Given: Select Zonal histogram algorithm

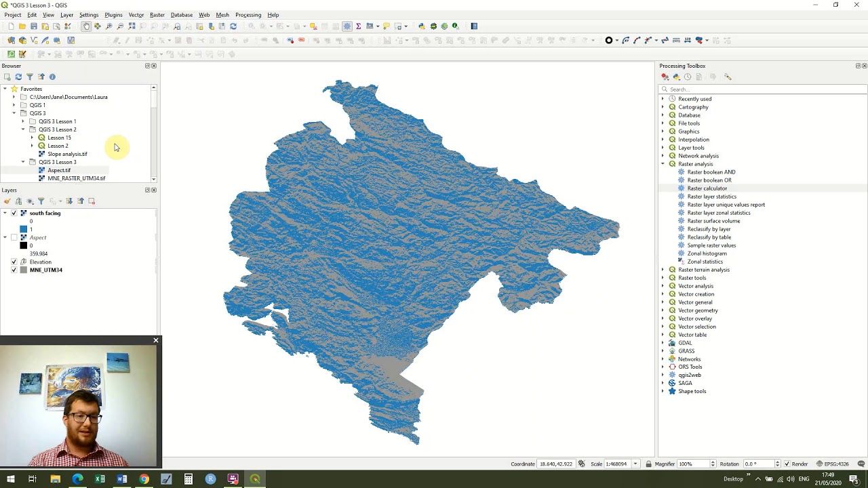Looking at the screenshot, I should (707, 253).
